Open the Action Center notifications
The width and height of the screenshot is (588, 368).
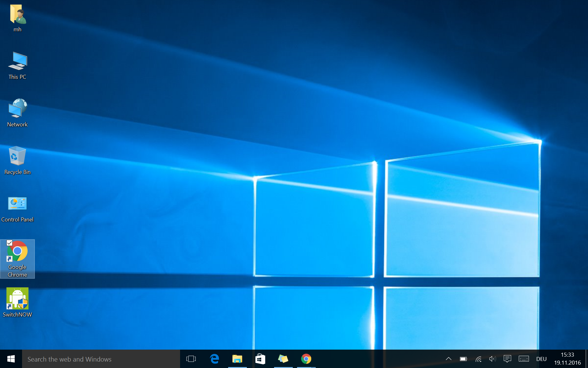[507, 359]
